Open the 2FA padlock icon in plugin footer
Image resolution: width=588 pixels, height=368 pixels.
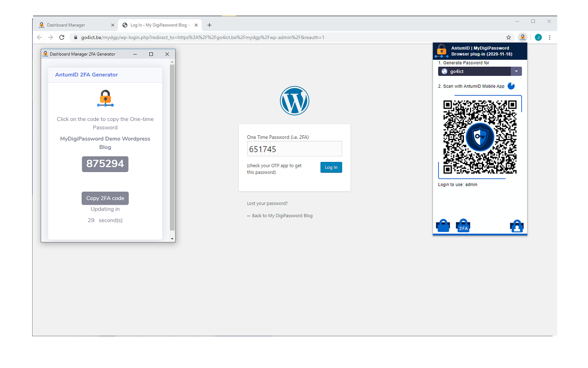click(463, 225)
